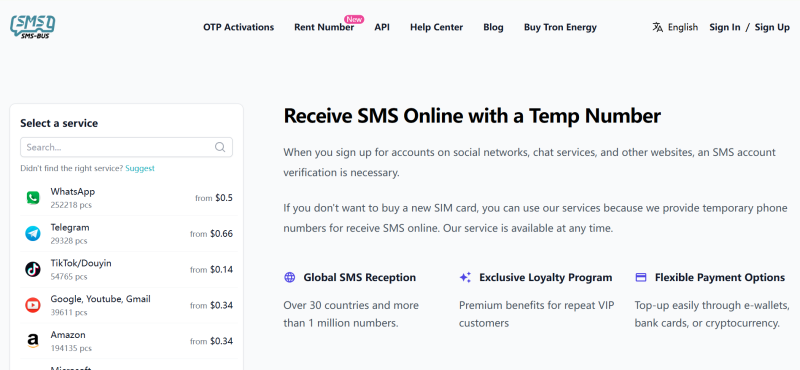Click the Global SMS Reception globe icon

tap(290, 278)
